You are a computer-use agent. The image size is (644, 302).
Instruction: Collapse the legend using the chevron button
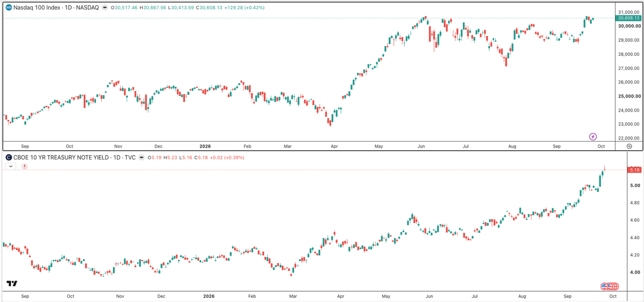[10, 167]
